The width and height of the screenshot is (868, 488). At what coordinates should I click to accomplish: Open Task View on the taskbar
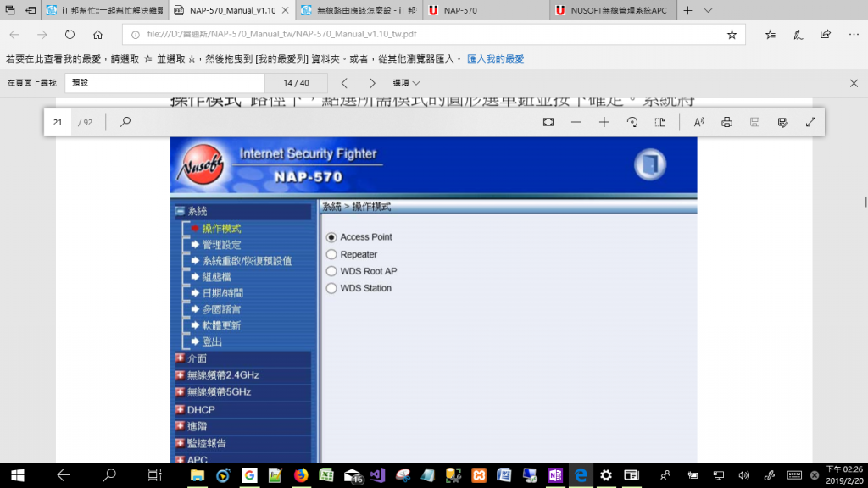[x=154, y=475]
